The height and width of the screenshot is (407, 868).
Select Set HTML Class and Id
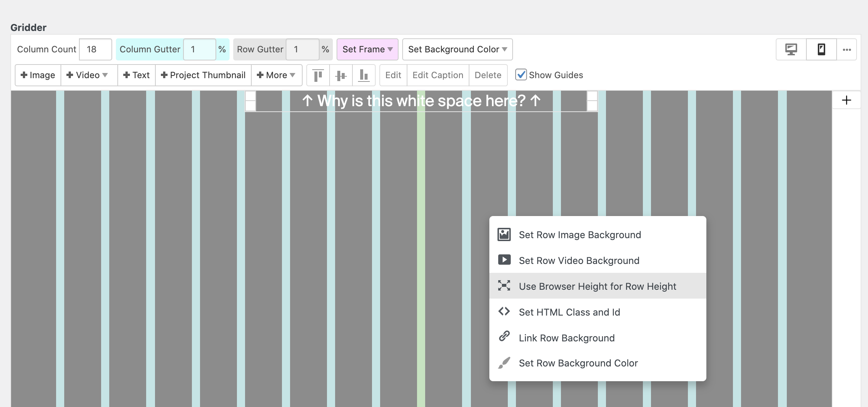pos(569,312)
